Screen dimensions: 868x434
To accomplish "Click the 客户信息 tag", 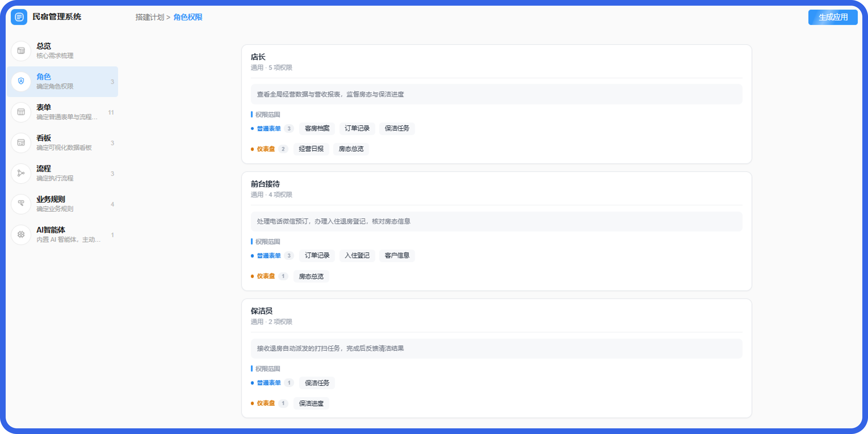I will pos(397,256).
